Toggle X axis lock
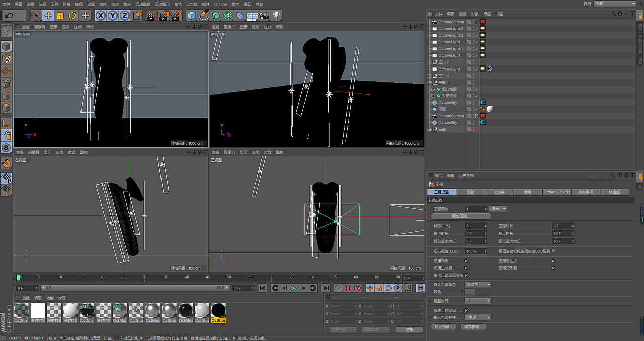The image size is (644, 341). (101, 16)
